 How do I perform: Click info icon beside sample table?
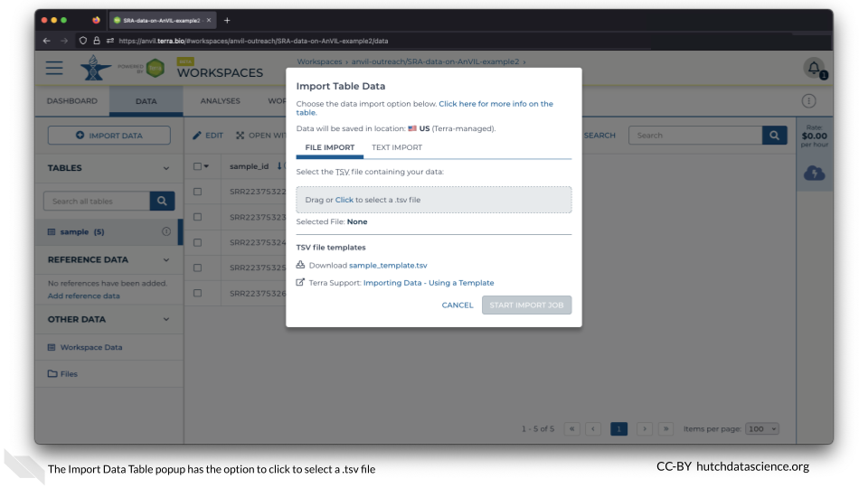tap(166, 232)
